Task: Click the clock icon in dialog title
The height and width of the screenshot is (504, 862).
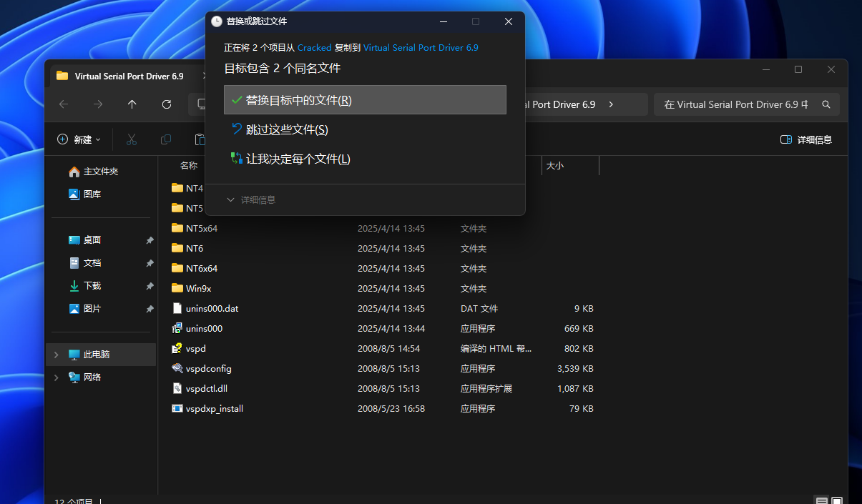Action: pyautogui.click(x=217, y=21)
